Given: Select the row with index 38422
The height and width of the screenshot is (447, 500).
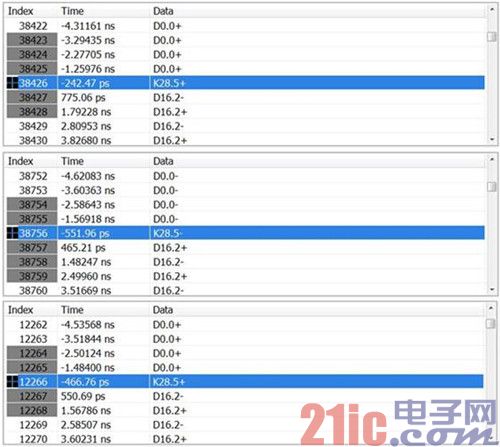Looking at the screenshot, I should [x=245, y=26].
